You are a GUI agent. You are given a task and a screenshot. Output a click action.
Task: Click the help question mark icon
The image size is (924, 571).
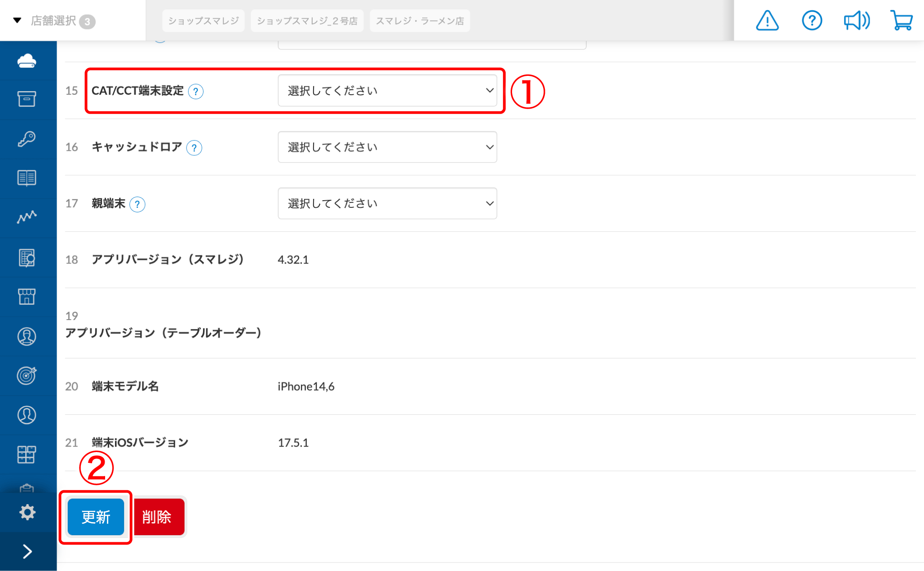pyautogui.click(x=812, y=20)
